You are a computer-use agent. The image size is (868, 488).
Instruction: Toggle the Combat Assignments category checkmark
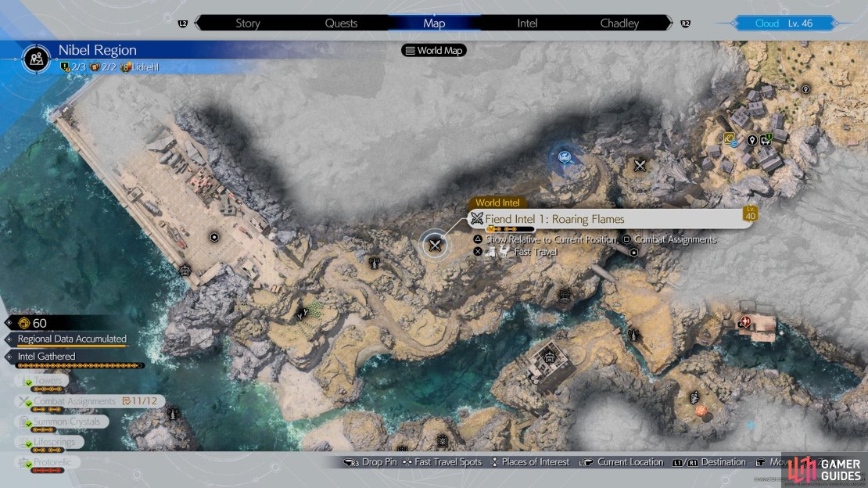(29, 404)
